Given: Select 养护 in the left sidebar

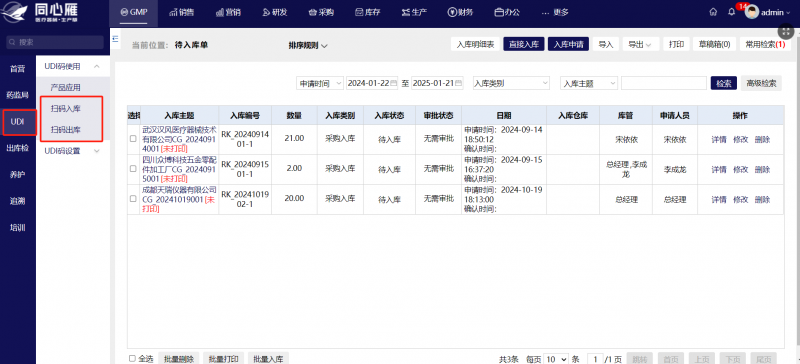Looking at the screenshot, I should click(x=18, y=175).
